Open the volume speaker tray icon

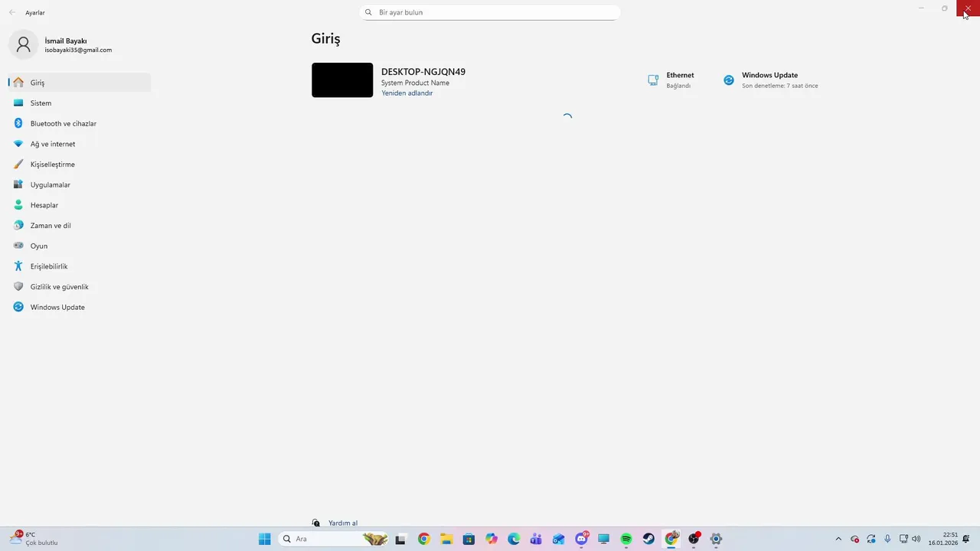click(916, 539)
